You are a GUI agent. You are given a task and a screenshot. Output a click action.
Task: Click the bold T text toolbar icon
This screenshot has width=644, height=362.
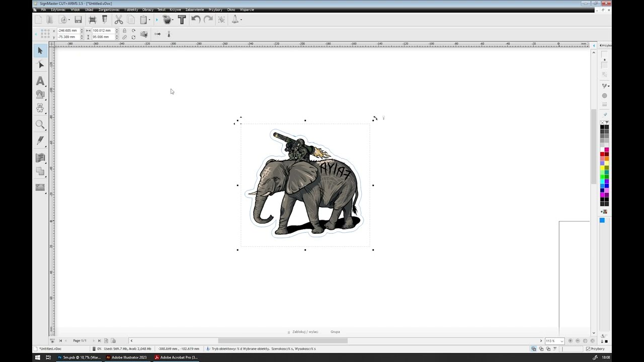[x=182, y=20]
